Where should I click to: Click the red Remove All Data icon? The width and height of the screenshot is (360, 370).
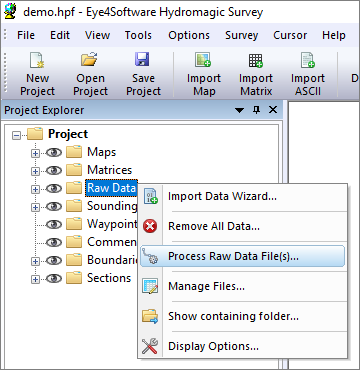[150, 226]
